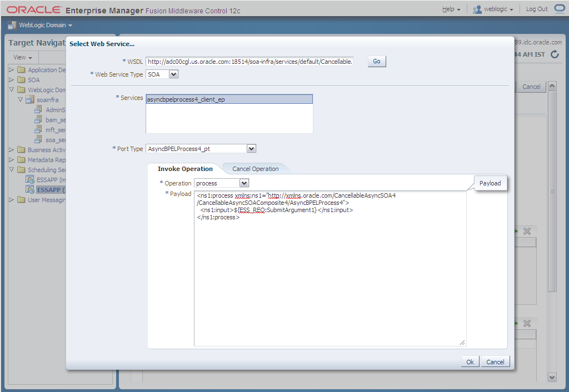
Task: Click the Log Out link
Action: [537, 9]
